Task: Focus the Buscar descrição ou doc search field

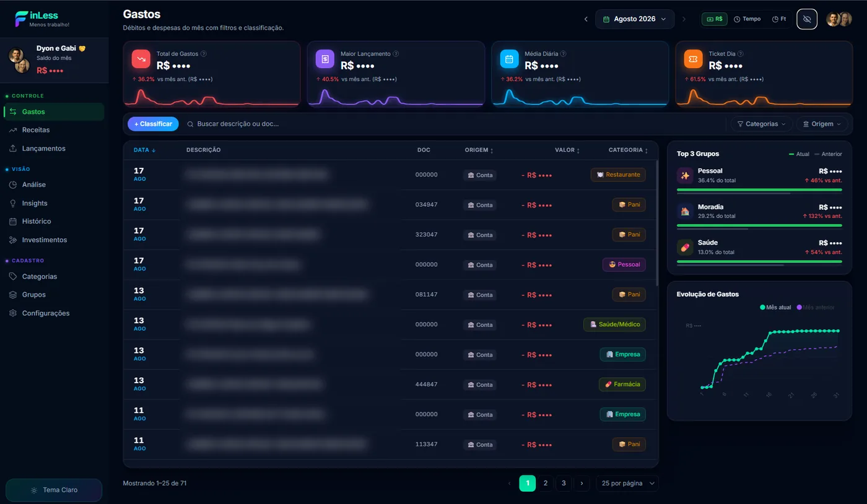Action: 455,124
